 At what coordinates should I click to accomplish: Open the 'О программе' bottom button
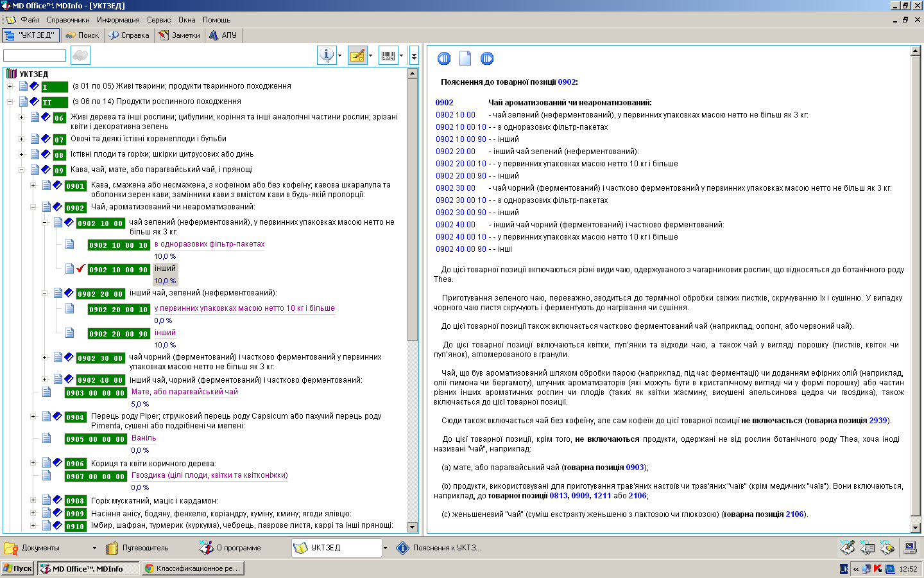pos(231,548)
